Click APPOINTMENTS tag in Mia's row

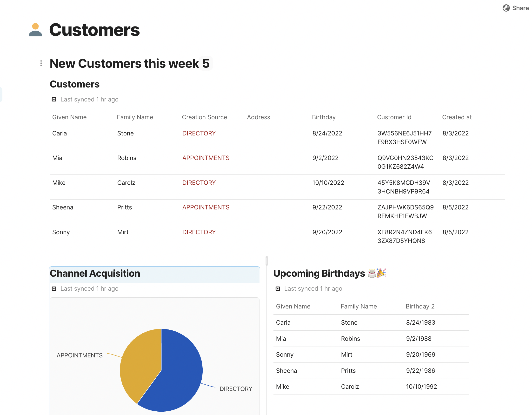click(206, 158)
